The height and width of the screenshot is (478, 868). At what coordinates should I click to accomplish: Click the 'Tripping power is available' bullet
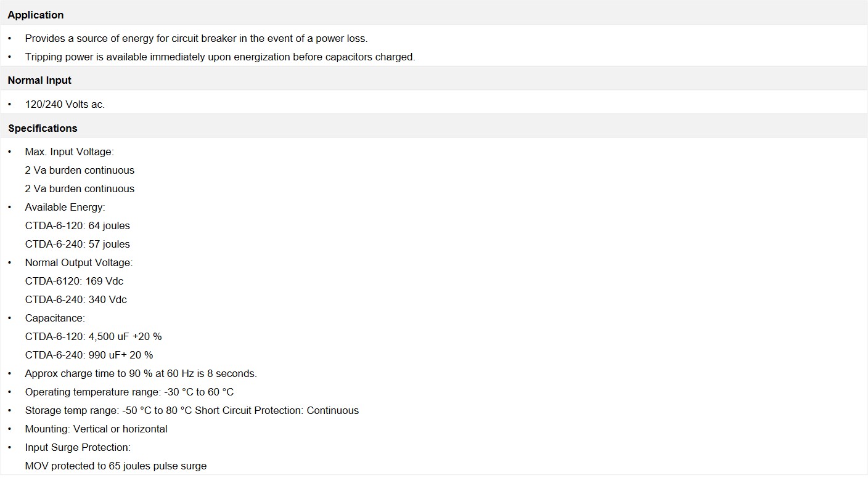[220, 57]
